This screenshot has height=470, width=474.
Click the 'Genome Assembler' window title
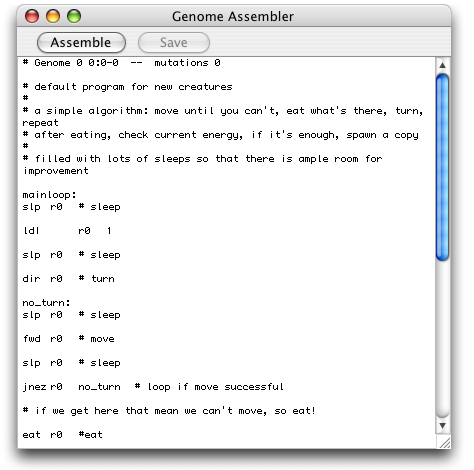coord(233,16)
